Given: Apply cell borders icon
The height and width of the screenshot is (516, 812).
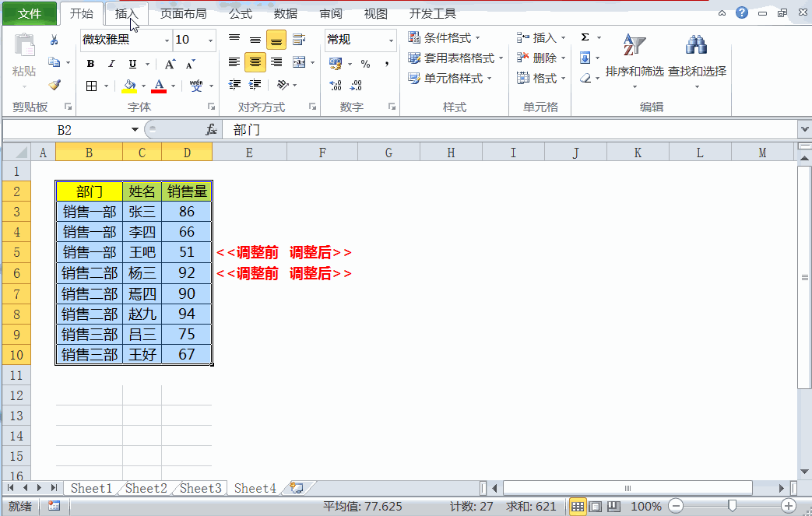Looking at the screenshot, I should pyautogui.click(x=92, y=86).
